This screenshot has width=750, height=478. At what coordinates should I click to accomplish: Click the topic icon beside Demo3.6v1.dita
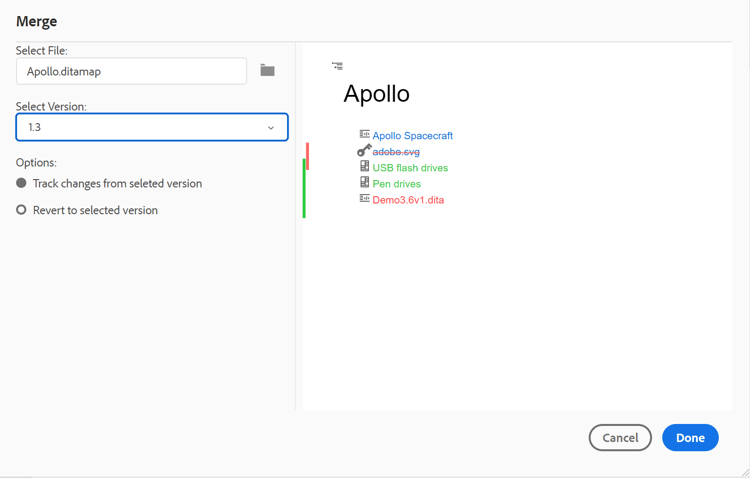point(364,198)
